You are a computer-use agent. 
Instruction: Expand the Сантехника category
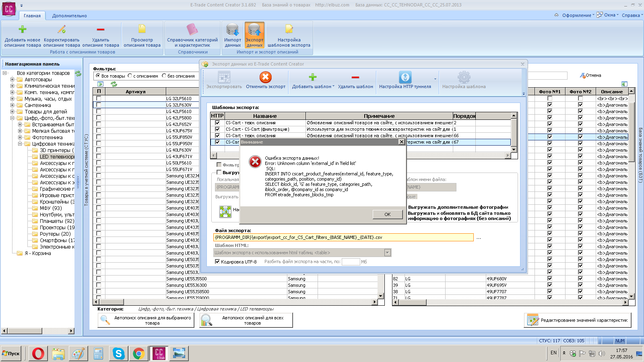tap(12, 105)
